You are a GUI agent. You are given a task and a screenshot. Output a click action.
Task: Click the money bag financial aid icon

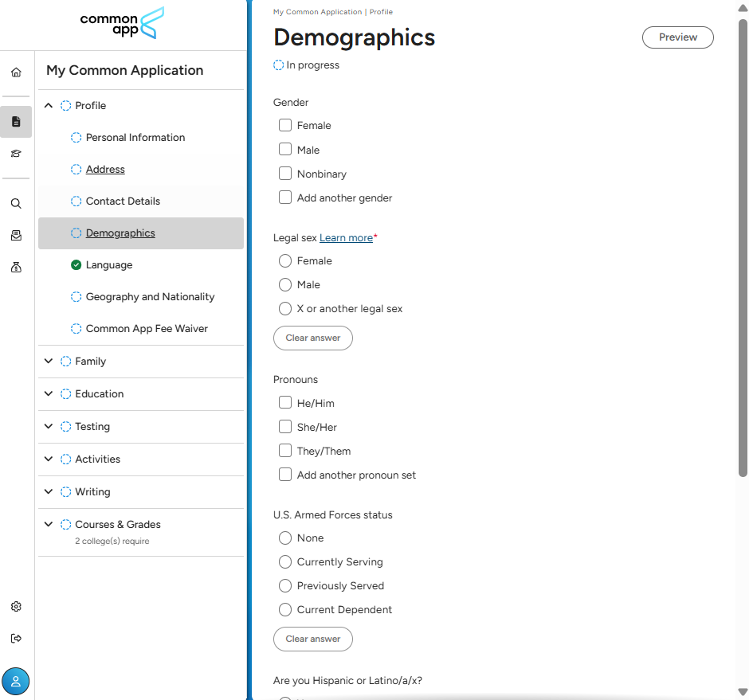click(x=16, y=268)
